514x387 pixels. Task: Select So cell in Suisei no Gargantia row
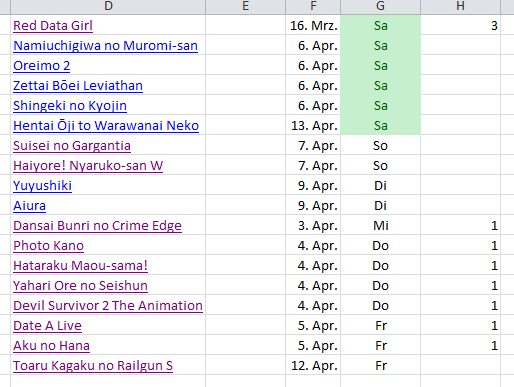380,146
